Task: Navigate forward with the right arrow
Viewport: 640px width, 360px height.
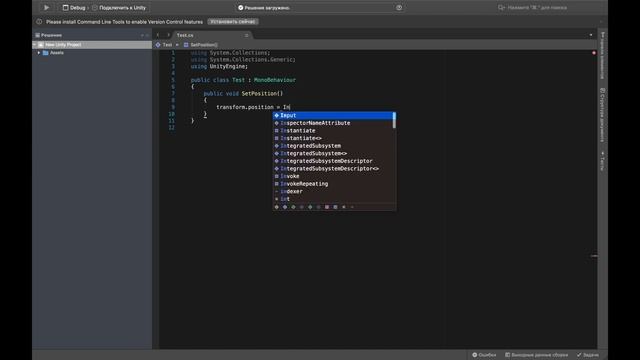Action: point(168,35)
